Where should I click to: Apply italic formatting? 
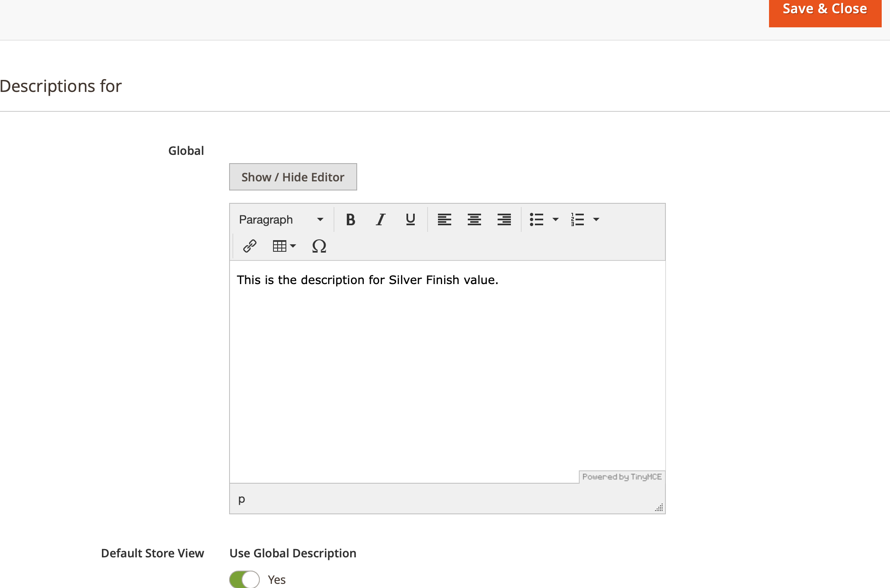tap(380, 219)
